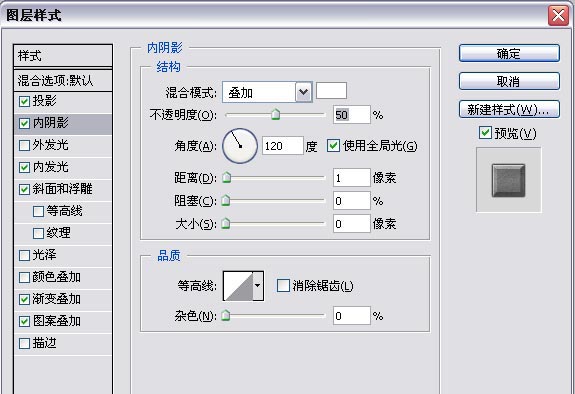
Task: Click the contour curve thumbnail
Action: (x=238, y=286)
